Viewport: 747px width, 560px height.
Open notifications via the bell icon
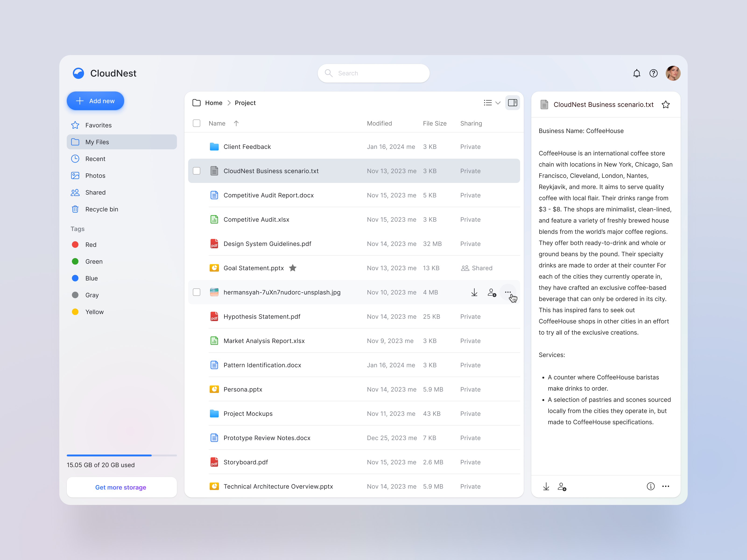637,73
